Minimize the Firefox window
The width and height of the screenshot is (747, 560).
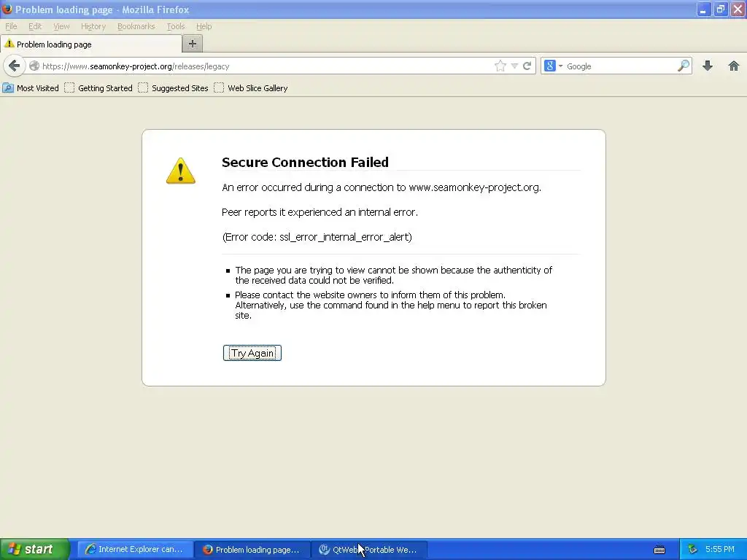click(x=703, y=9)
